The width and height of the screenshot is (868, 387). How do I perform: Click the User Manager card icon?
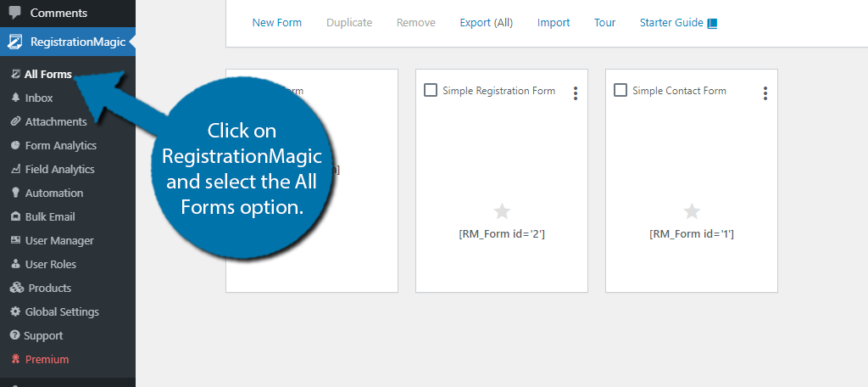15,241
